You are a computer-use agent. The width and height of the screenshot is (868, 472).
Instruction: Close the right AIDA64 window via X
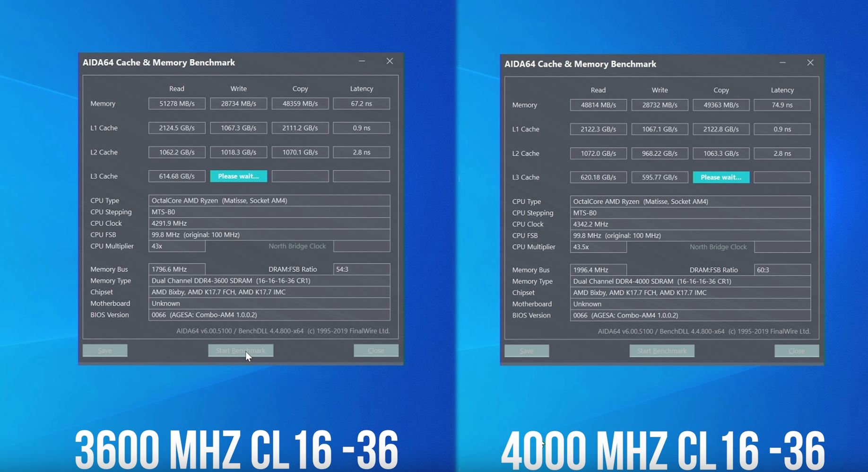pyautogui.click(x=810, y=63)
